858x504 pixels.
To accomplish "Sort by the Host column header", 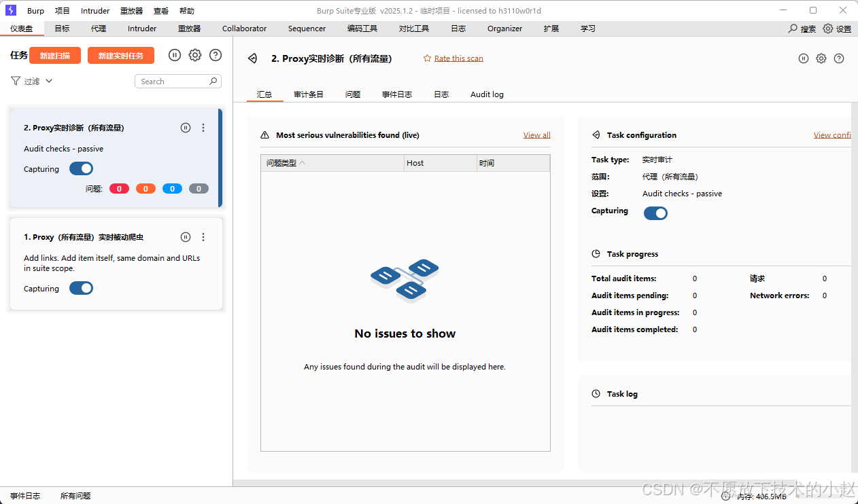I will [x=441, y=163].
